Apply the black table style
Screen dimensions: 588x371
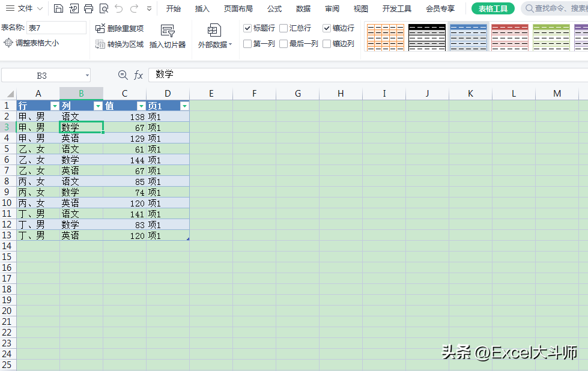coord(427,37)
